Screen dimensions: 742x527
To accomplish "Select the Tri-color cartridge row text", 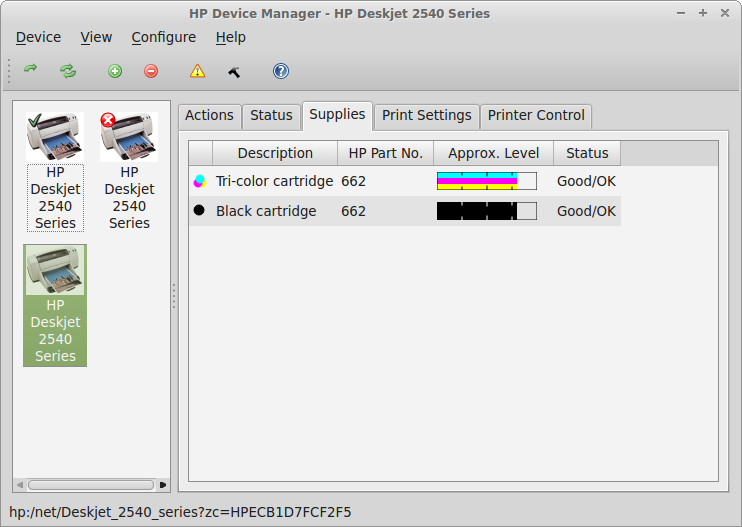I will tap(274, 181).
